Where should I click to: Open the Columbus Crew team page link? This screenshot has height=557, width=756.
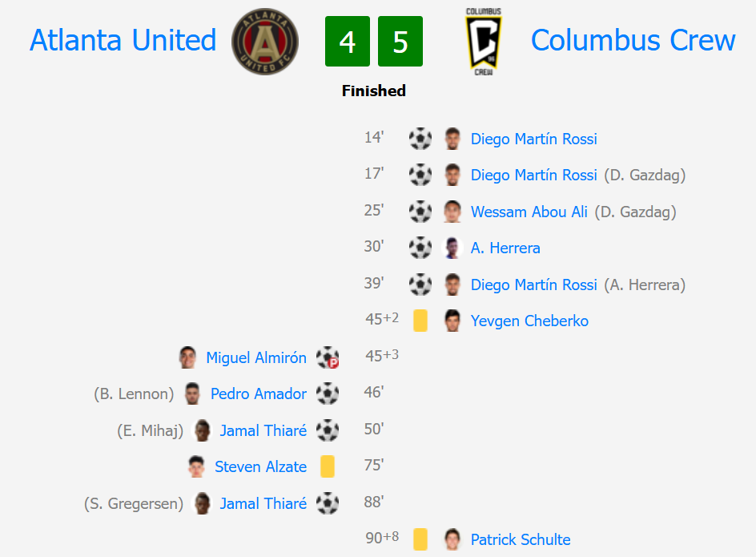point(633,40)
